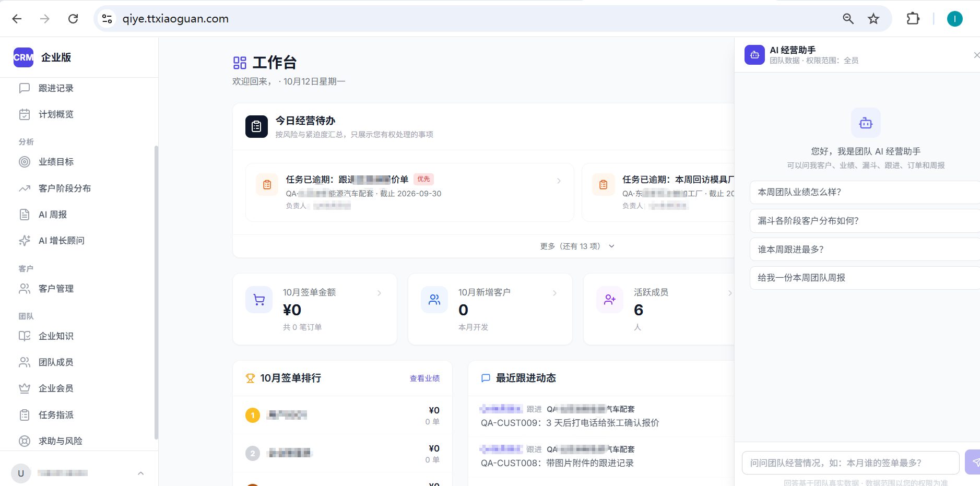Image resolution: width=980 pixels, height=486 pixels.
Task: Open the browser zoom magnifier icon
Action: tap(848, 19)
